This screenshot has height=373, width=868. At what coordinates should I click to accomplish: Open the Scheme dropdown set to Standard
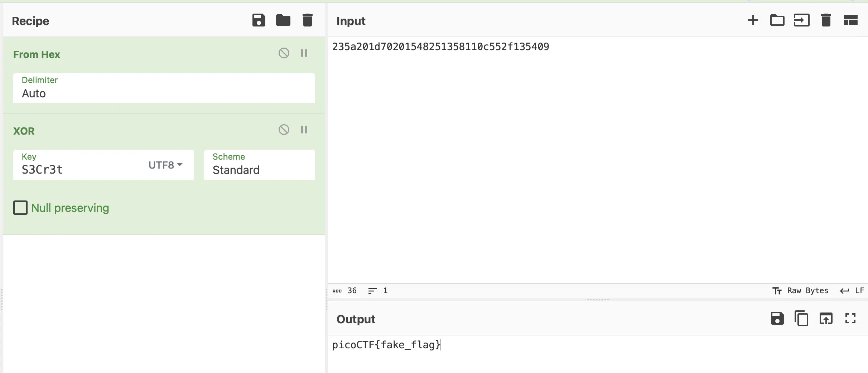pos(259,165)
